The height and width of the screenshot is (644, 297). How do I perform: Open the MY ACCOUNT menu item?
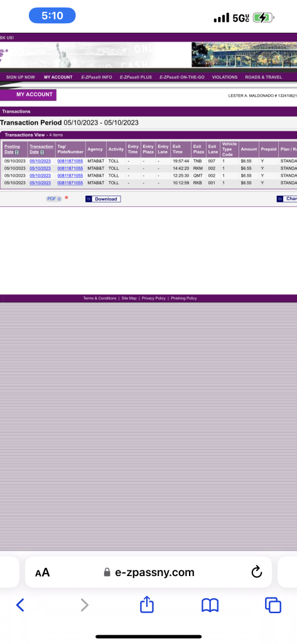click(58, 77)
